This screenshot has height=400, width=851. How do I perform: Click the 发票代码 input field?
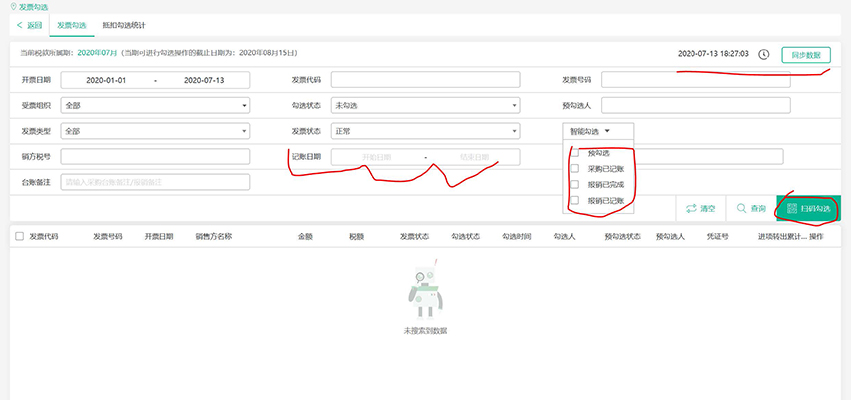click(426, 80)
